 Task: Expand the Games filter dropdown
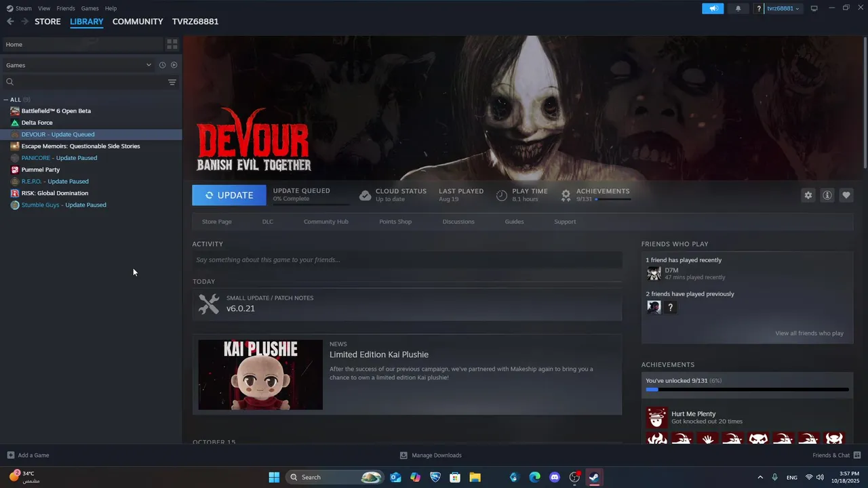click(x=149, y=65)
